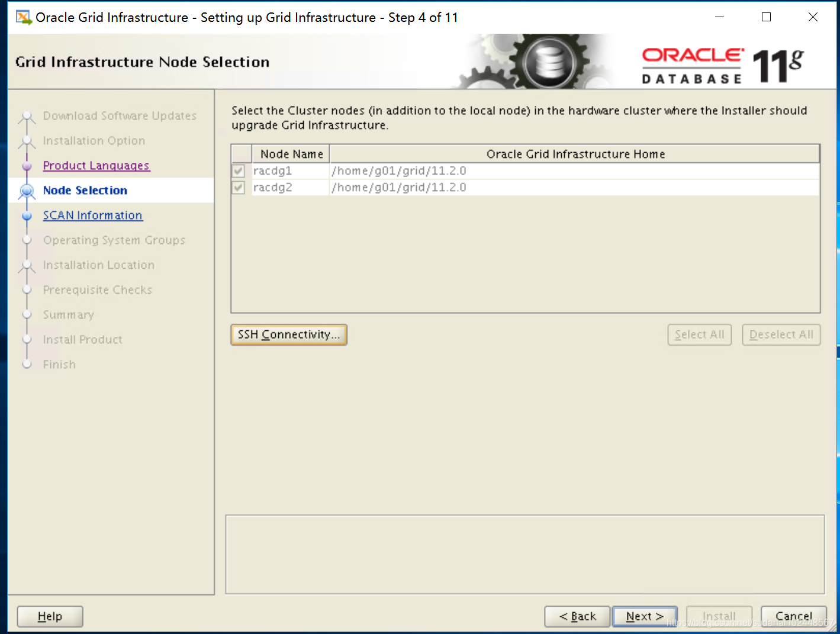The width and height of the screenshot is (840, 634).
Task: Open the SSH Connectivity dialog
Action: pyautogui.click(x=289, y=334)
